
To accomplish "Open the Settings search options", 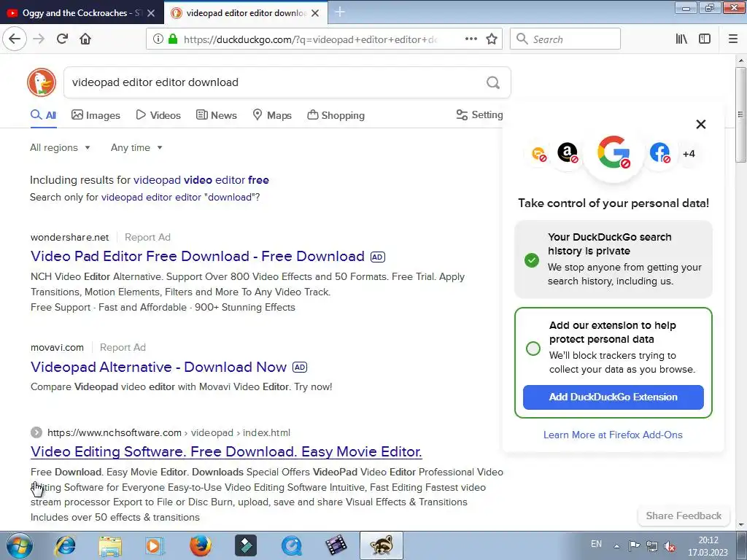I will (x=479, y=114).
